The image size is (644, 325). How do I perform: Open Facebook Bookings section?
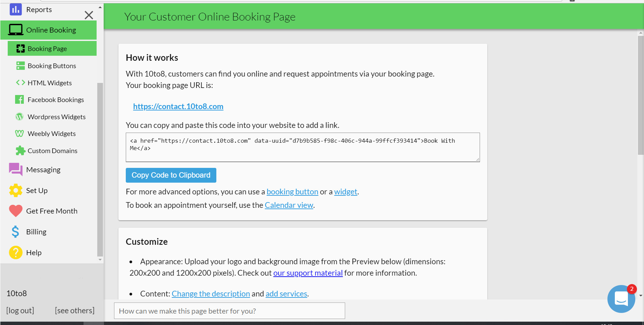click(56, 100)
